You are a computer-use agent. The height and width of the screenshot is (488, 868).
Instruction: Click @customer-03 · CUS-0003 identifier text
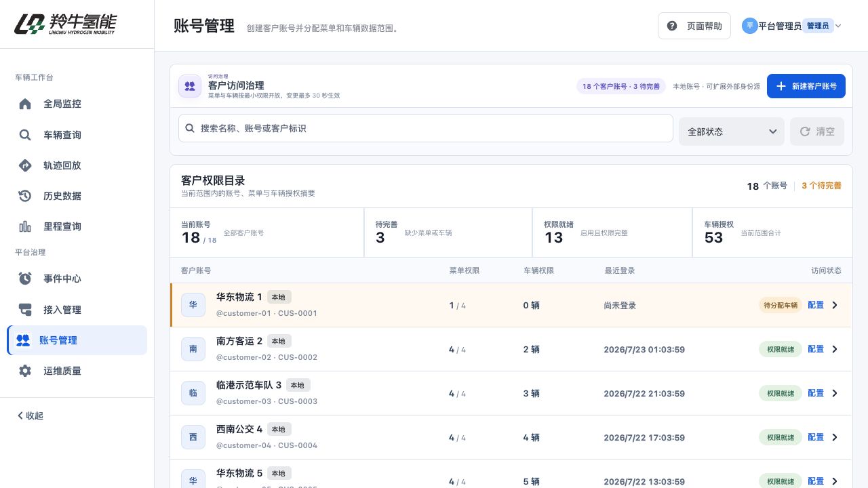267,401
